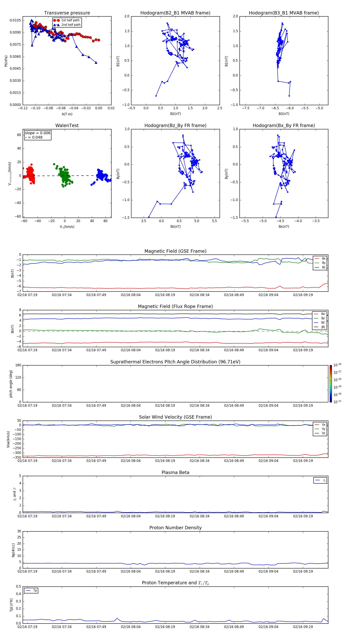The width and height of the screenshot is (351, 644).
Task: Click the "Magnetic Field (Flux Rope Frame)" title
Action: tap(175, 307)
